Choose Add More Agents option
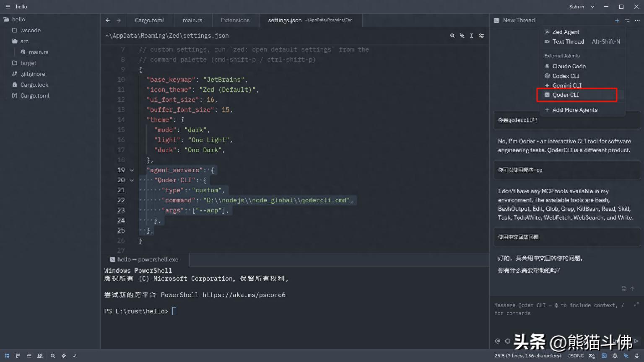 [x=574, y=110]
